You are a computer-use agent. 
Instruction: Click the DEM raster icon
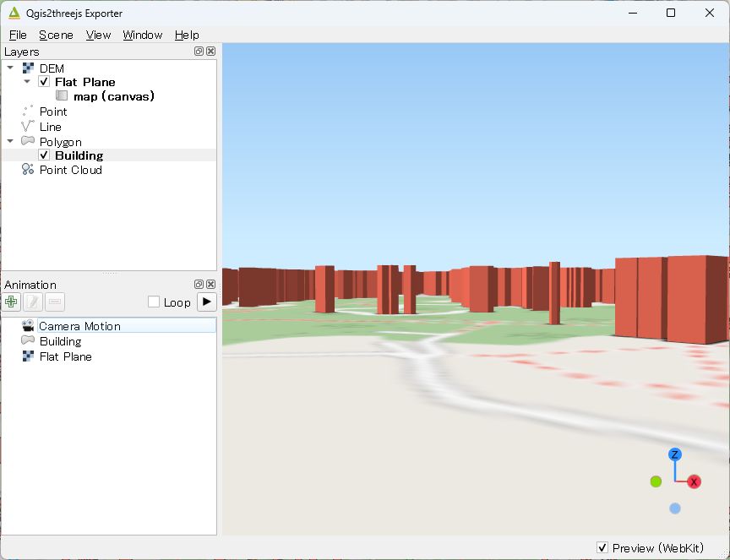[28, 68]
